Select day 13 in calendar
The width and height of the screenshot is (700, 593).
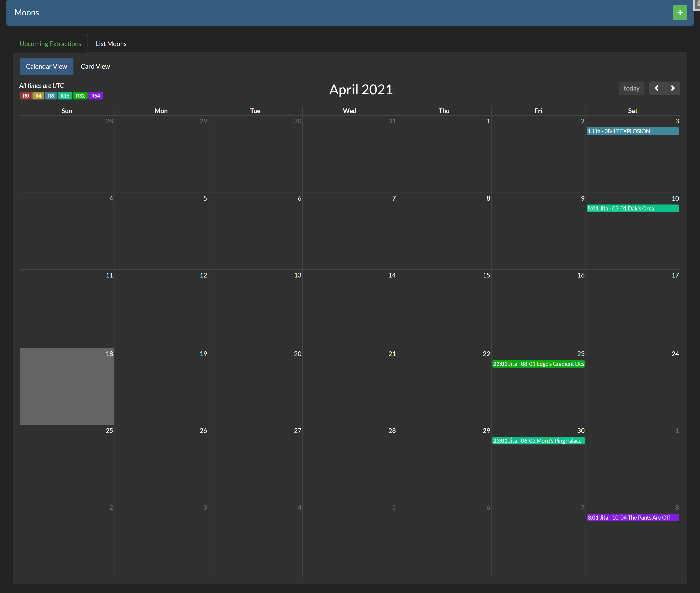(255, 309)
